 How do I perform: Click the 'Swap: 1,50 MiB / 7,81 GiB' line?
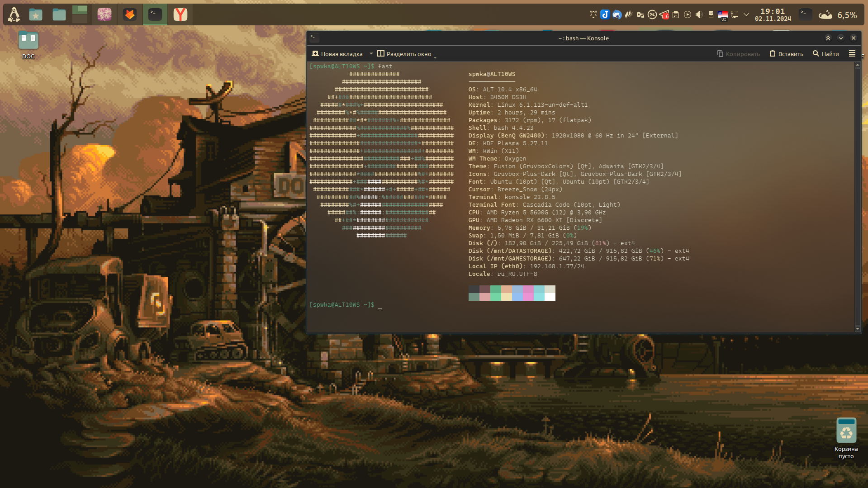pos(522,236)
